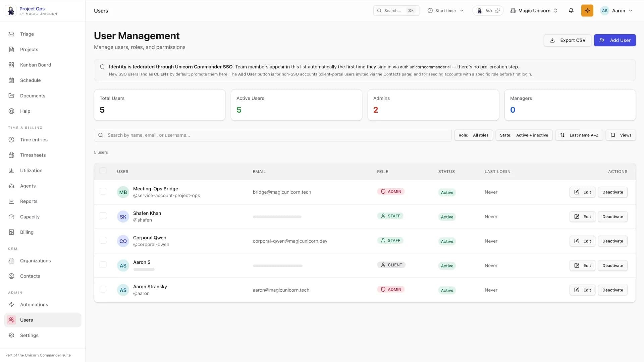Image resolution: width=644 pixels, height=362 pixels.
Task: Click the AS avatar in the header
Action: point(604,11)
